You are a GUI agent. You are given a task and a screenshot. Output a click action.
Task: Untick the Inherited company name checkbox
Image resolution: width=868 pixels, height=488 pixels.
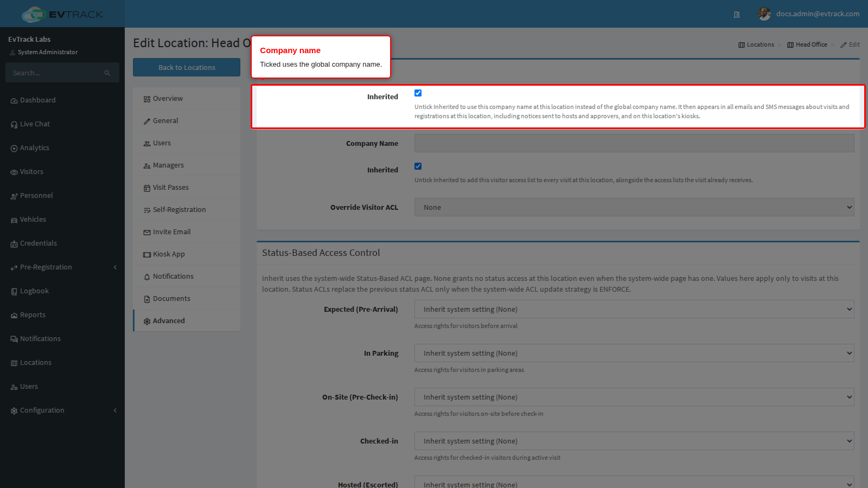pyautogui.click(x=418, y=93)
